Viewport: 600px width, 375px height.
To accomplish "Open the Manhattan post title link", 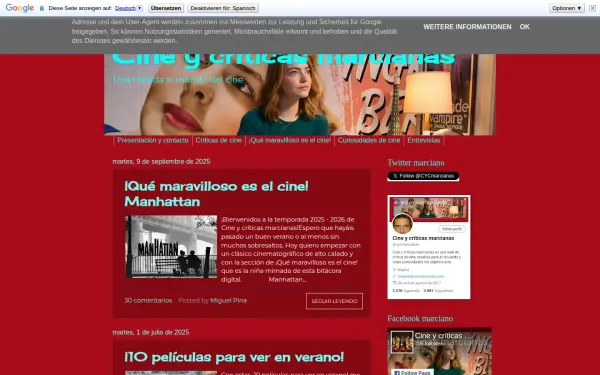I will click(x=216, y=194).
